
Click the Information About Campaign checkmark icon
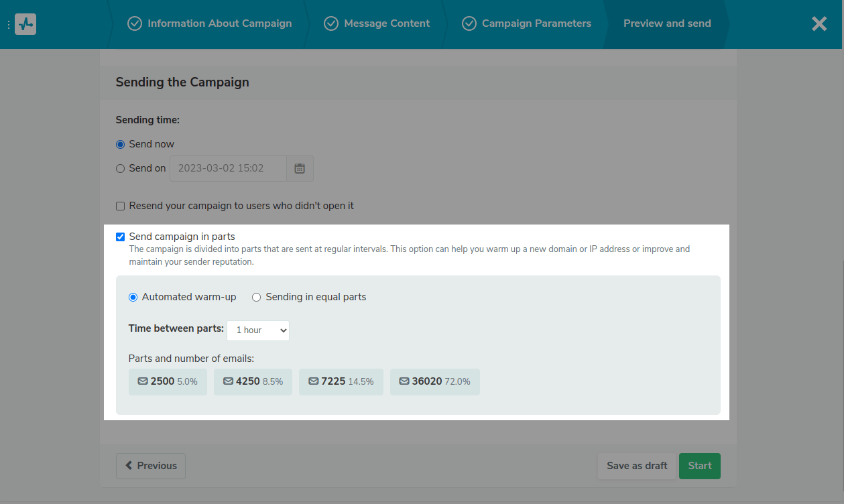[135, 23]
